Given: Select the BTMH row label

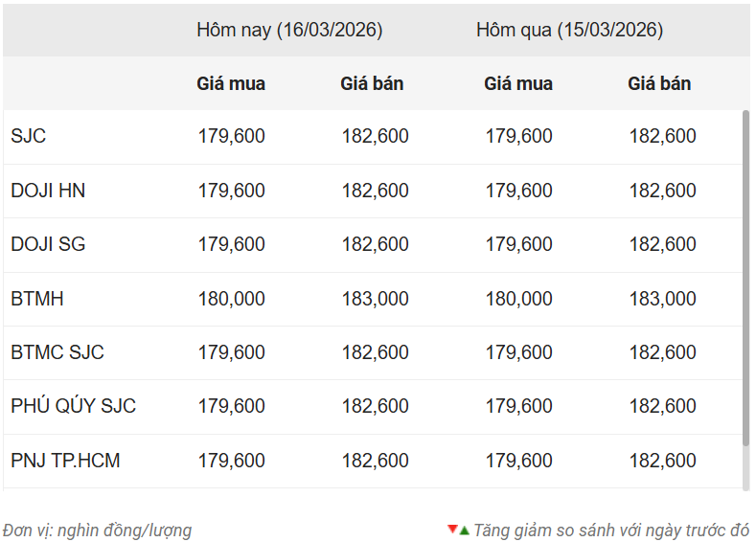Looking at the screenshot, I should (x=37, y=299).
